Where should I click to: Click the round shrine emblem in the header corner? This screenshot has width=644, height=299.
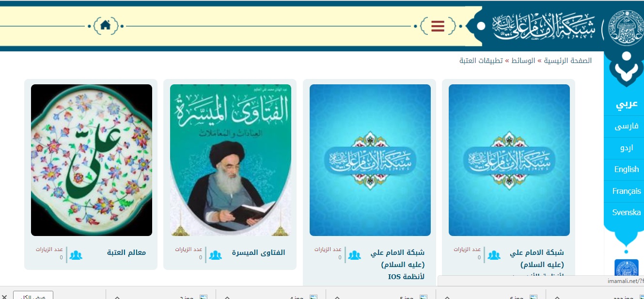(625, 26)
